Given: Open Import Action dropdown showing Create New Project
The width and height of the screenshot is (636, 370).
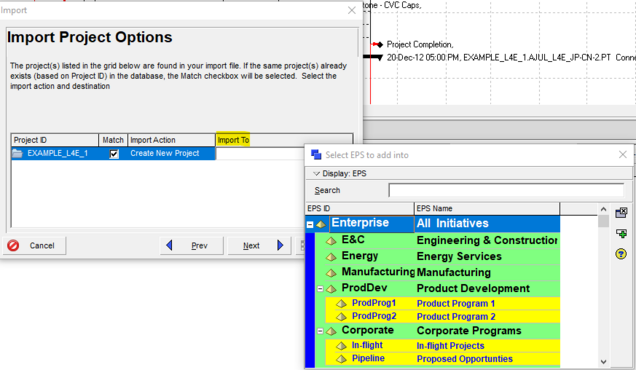Looking at the screenshot, I should (x=171, y=153).
